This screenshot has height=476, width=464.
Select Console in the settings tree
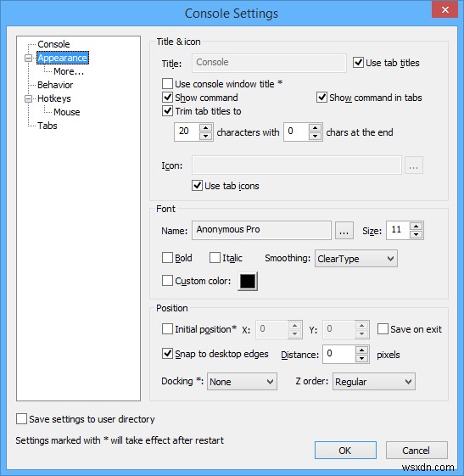click(x=53, y=44)
